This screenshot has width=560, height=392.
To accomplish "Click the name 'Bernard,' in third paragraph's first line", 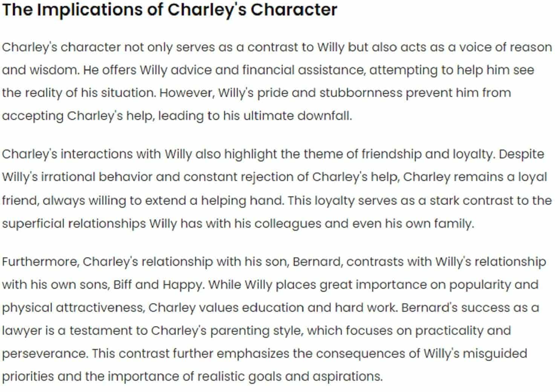I will 318,262.
